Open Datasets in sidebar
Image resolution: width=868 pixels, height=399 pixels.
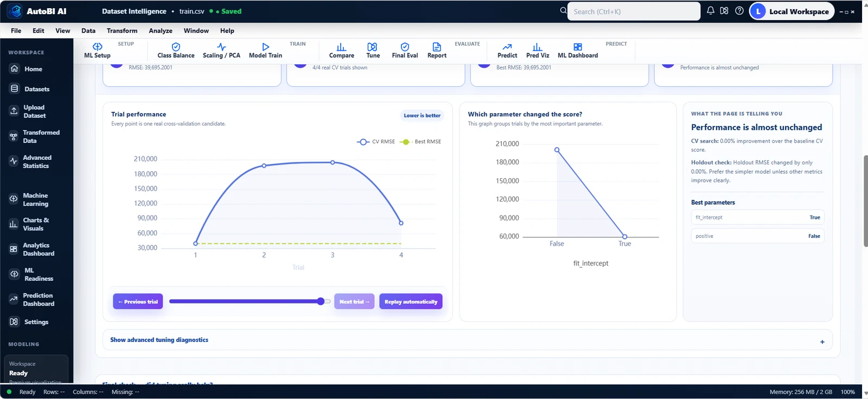point(36,89)
